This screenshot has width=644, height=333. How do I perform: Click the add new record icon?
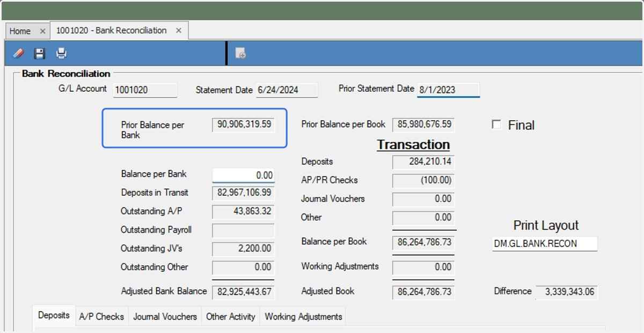point(241,54)
